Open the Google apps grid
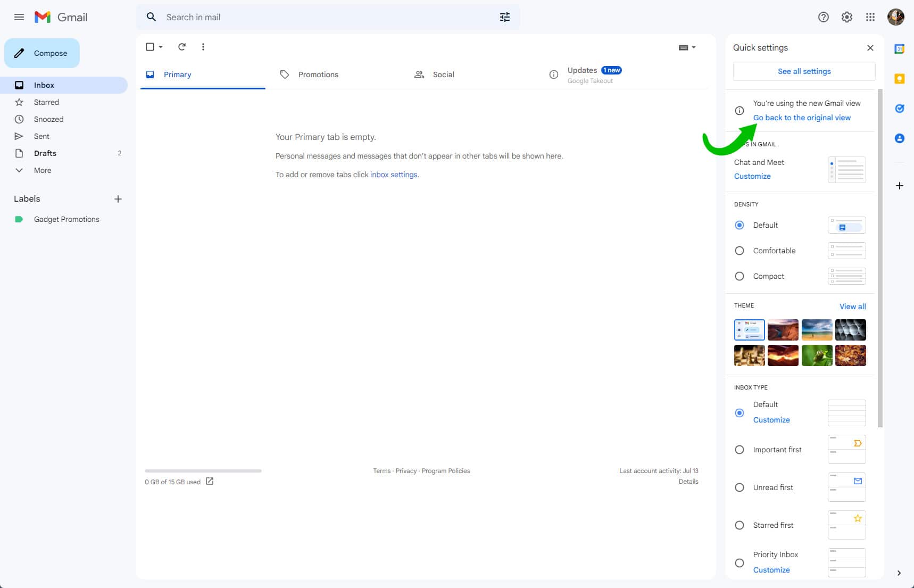 click(870, 17)
